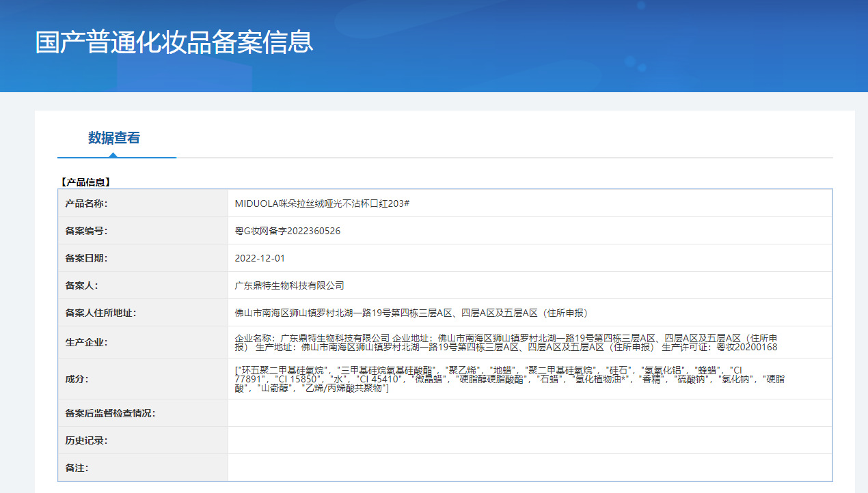Click the 历史记录 label cell
This screenshot has height=493, width=868.
(x=143, y=440)
